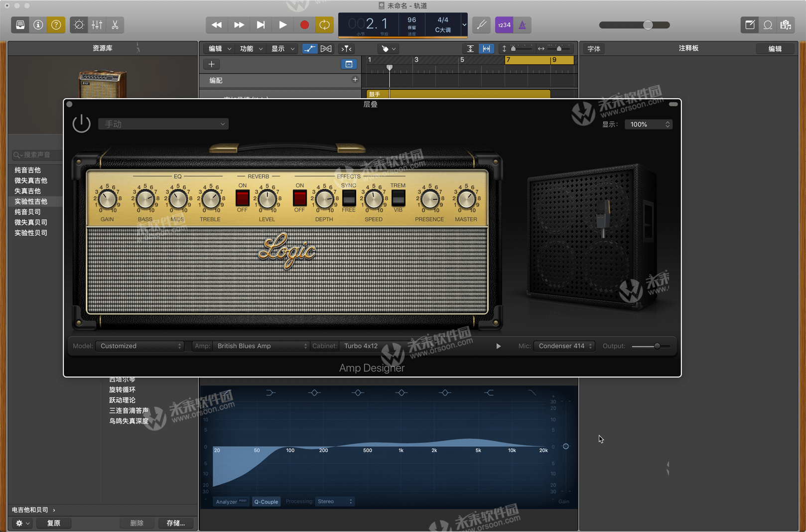Toggle the TREM/VIB switch
This screenshot has height=532, width=806.
[x=398, y=198]
